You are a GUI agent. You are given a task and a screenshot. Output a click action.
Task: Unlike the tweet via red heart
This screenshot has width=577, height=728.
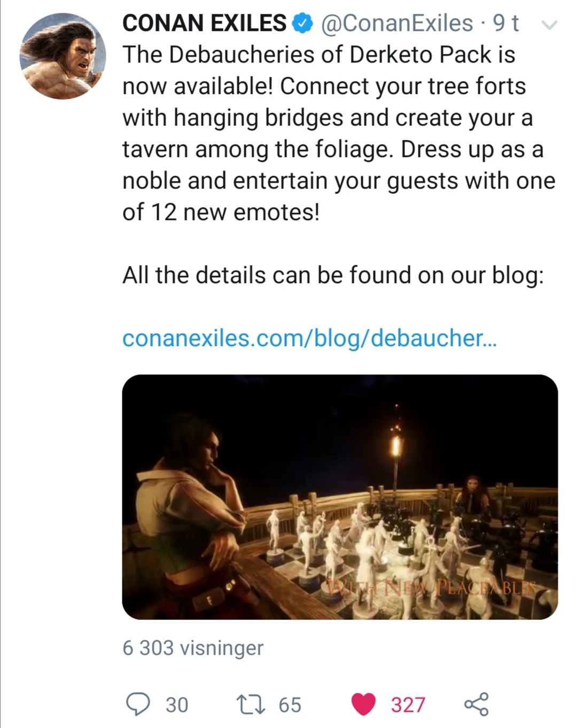pyautogui.click(x=363, y=704)
